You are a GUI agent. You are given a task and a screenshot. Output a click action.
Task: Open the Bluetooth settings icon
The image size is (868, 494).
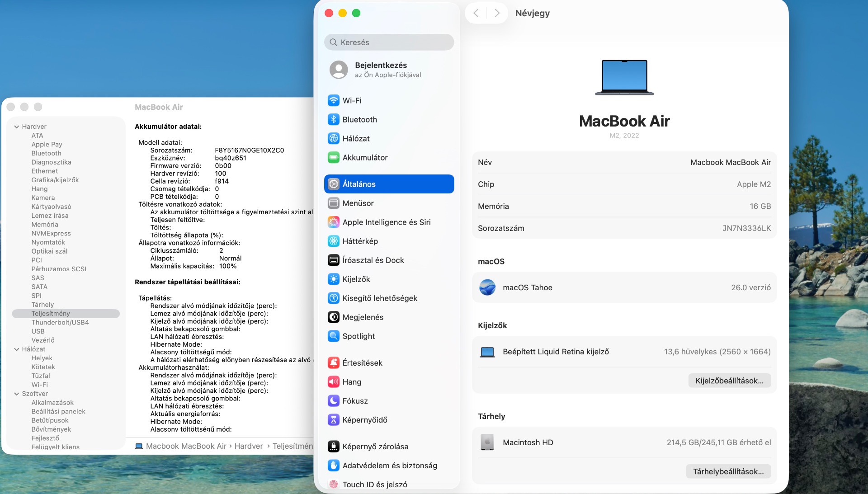(334, 119)
